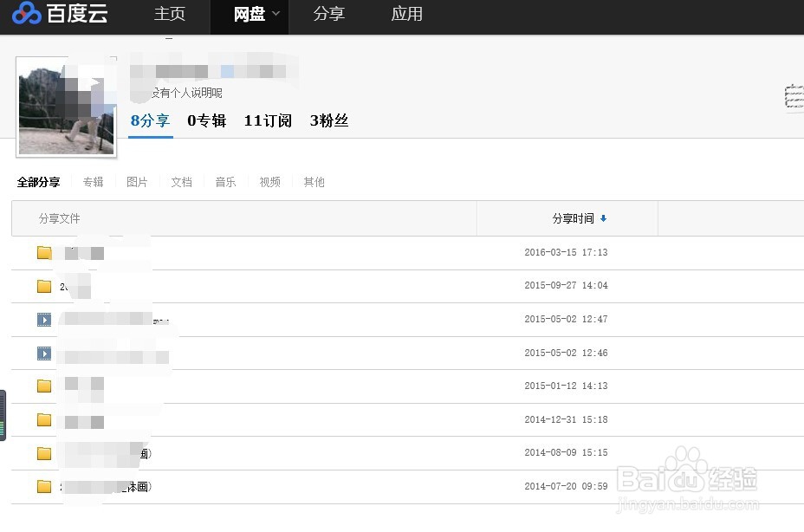Viewport: 804px width, 532px height.
Task: Select the 3粉丝 tab
Action: click(x=329, y=120)
